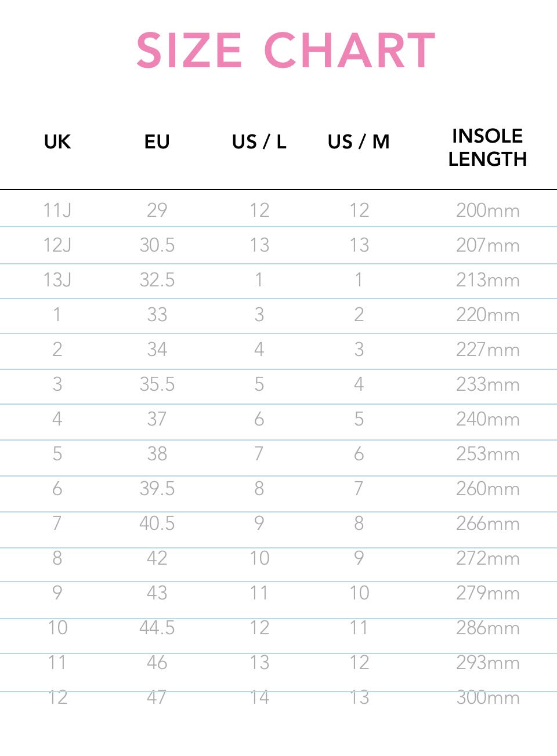Click the EU column header
Viewport: 557px width, 756px height.
(x=157, y=142)
